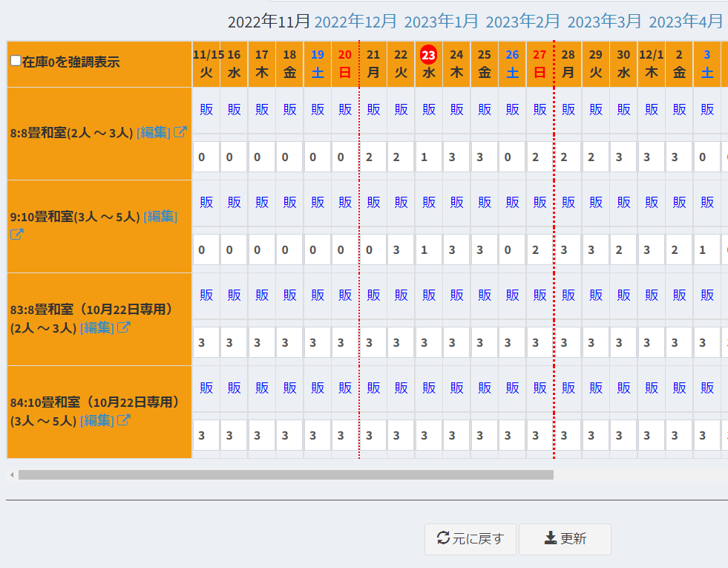Edit 10畳和室 stock field for the 30th
This screenshot has width=728, height=568.
[623, 250]
